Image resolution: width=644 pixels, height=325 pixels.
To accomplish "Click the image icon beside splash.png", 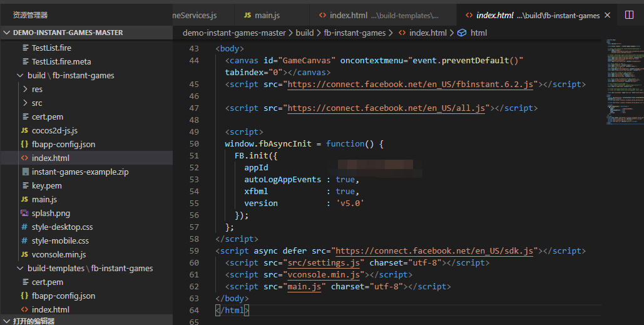I will pyautogui.click(x=24, y=213).
